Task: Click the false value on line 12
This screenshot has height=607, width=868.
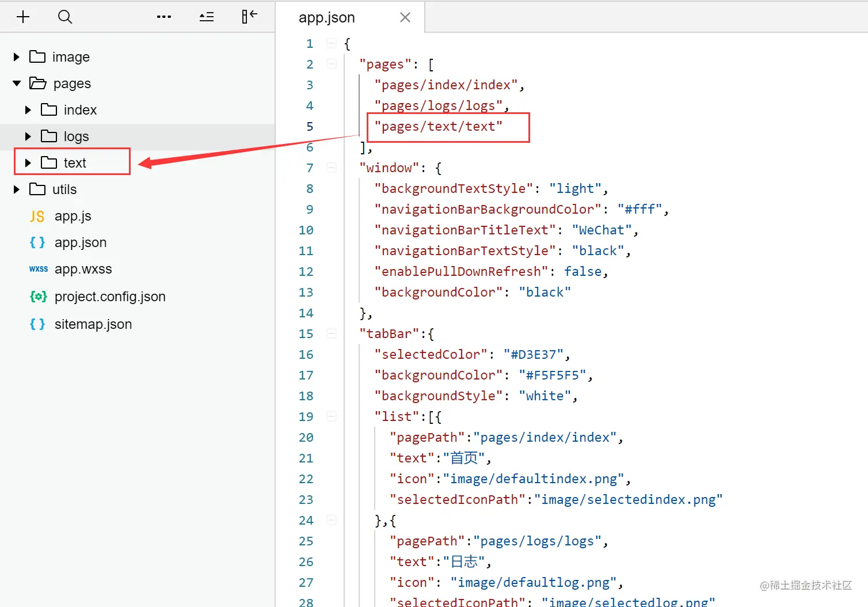Action: (583, 271)
